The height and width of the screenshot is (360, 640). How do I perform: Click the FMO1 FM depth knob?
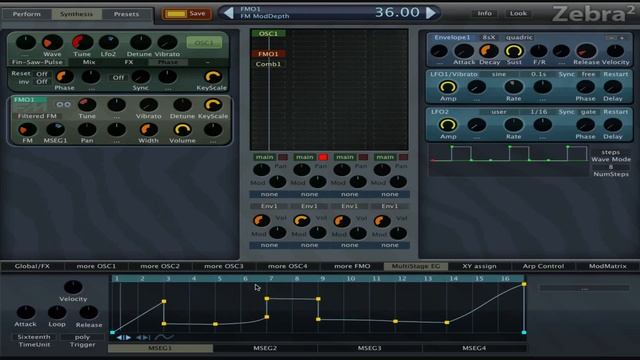click(x=27, y=130)
